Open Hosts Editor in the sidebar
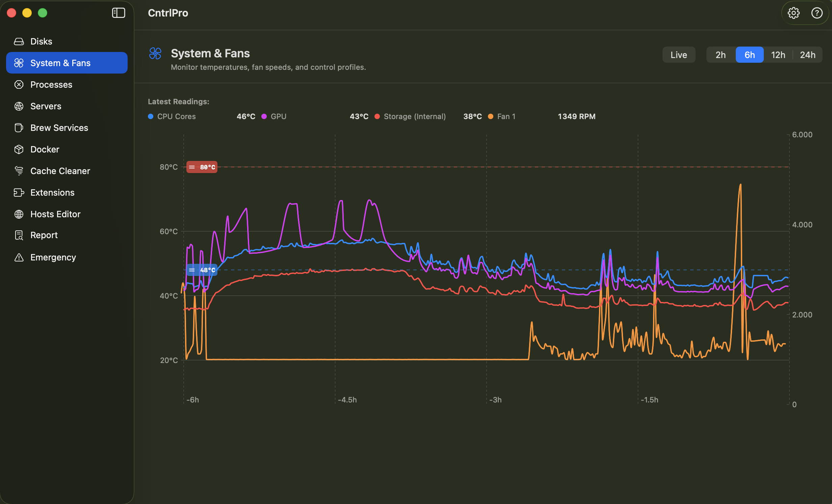 (67, 214)
